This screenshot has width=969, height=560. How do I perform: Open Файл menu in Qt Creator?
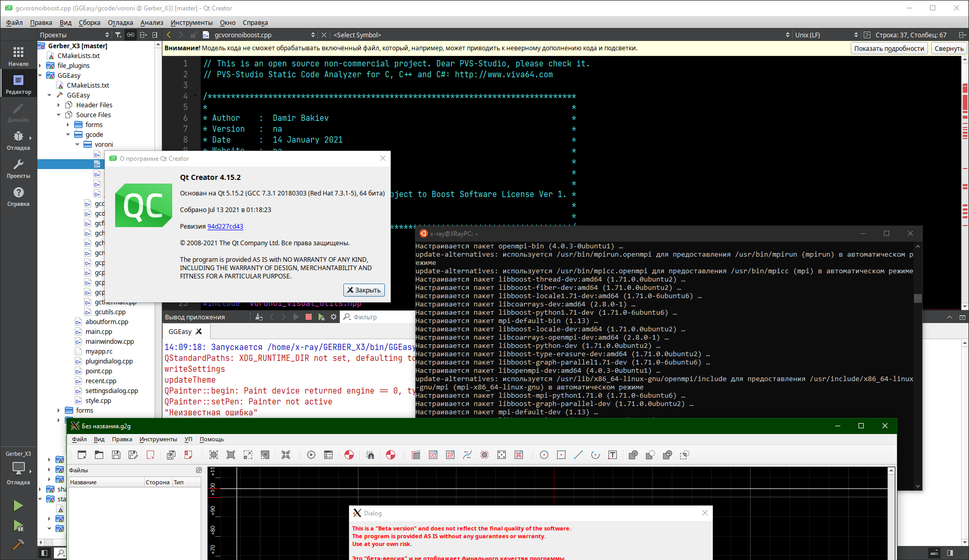click(x=15, y=22)
